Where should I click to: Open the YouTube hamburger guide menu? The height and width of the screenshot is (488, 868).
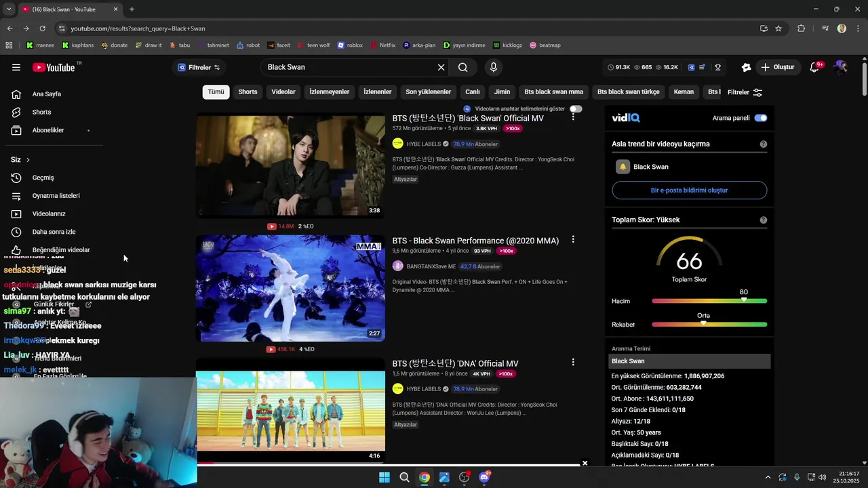click(16, 67)
